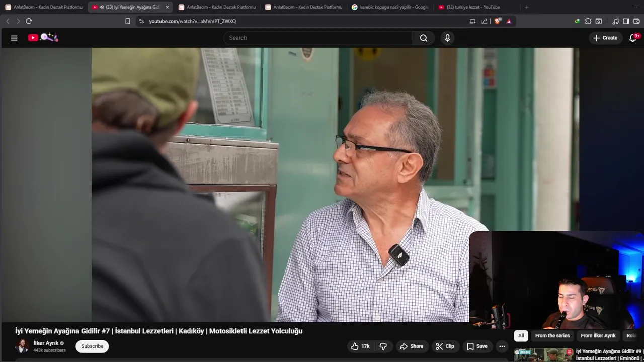Screen dimensions: 644x362
Task: Switch to kerebic kopugu Google tab
Action: (390, 7)
